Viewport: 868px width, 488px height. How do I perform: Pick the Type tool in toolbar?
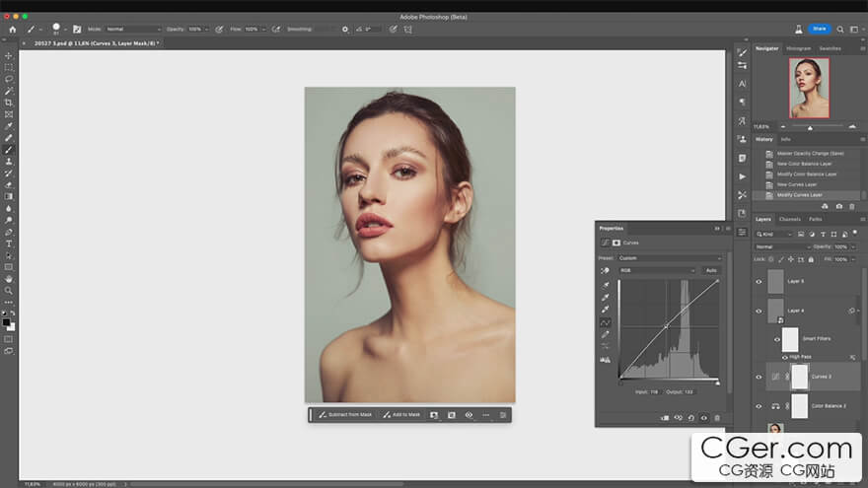coord(9,244)
